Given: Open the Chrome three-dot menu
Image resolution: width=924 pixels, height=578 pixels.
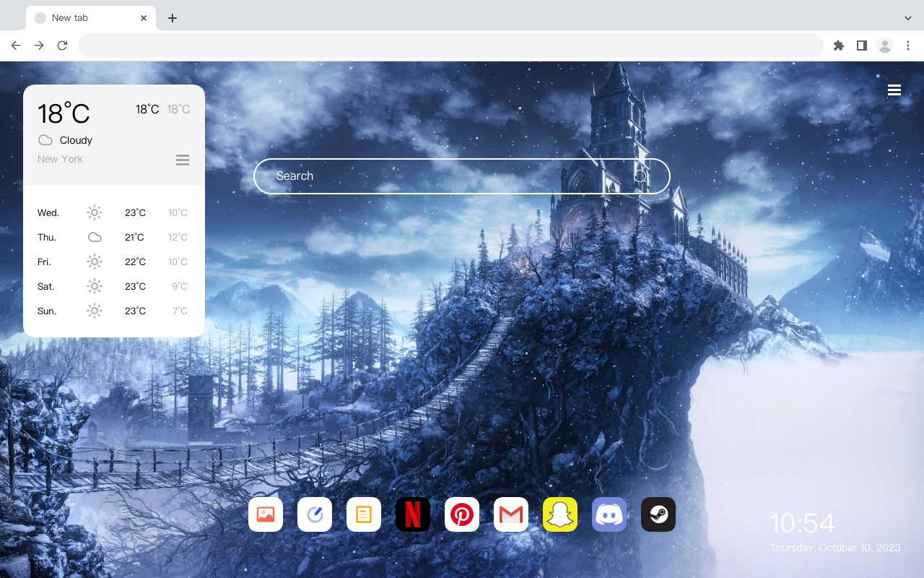Looking at the screenshot, I should pos(908,46).
